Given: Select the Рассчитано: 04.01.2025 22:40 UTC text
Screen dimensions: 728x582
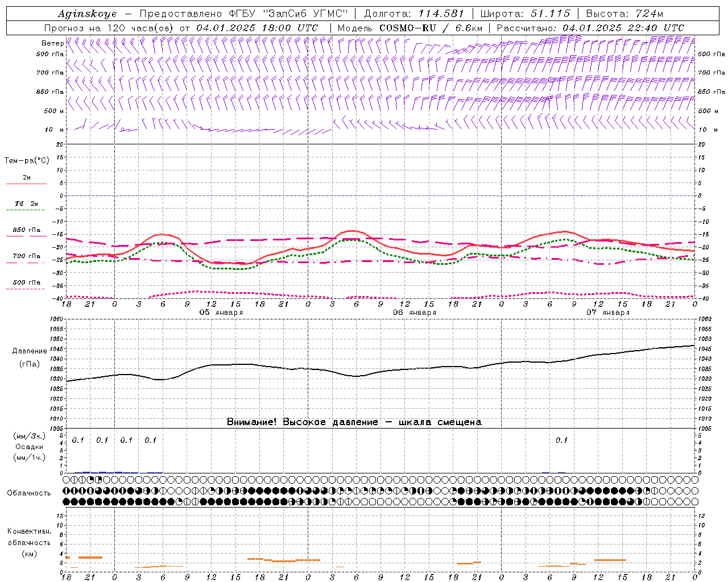Looking at the screenshot, I should pos(590,28).
